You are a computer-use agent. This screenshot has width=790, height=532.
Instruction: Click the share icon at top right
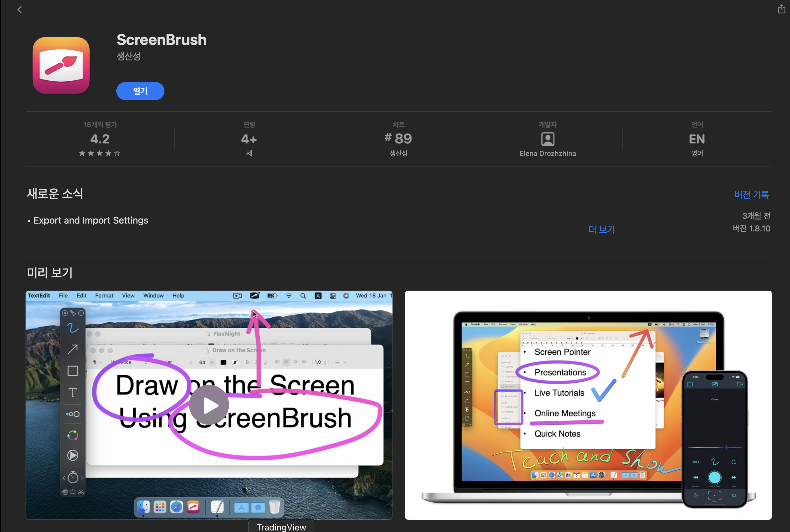[781, 9]
